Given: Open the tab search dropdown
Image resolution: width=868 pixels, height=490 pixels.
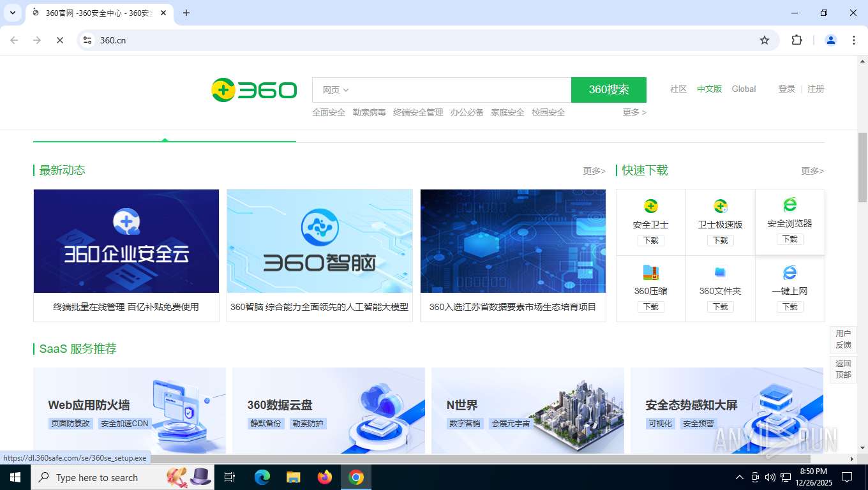Looking at the screenshot, I should click(x=12, y=13).
